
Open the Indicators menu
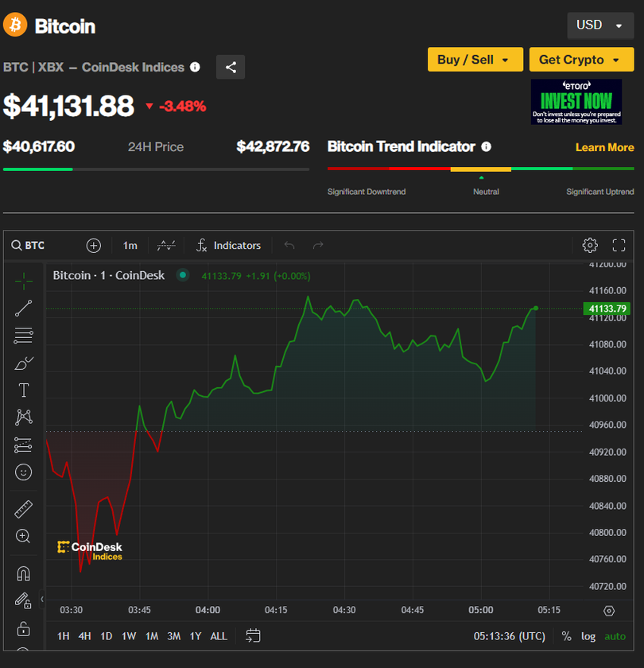point(229,245)
